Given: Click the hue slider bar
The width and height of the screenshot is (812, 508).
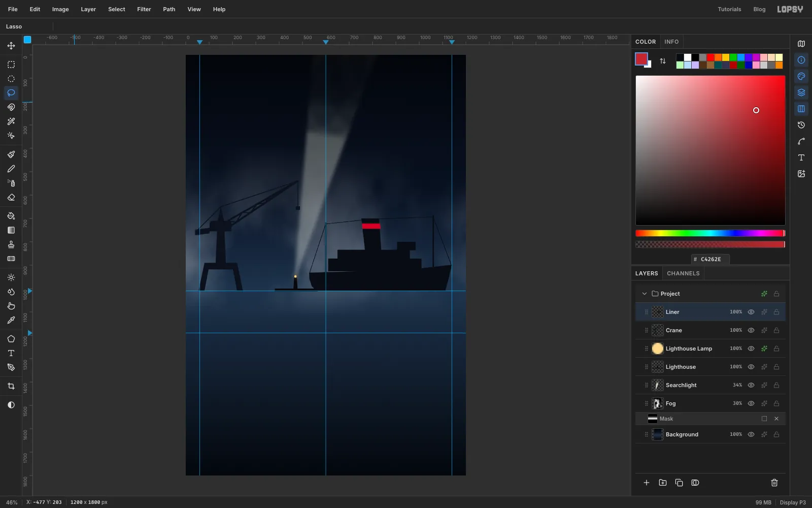Looking at the screenshot, I should tap(710, 233).
